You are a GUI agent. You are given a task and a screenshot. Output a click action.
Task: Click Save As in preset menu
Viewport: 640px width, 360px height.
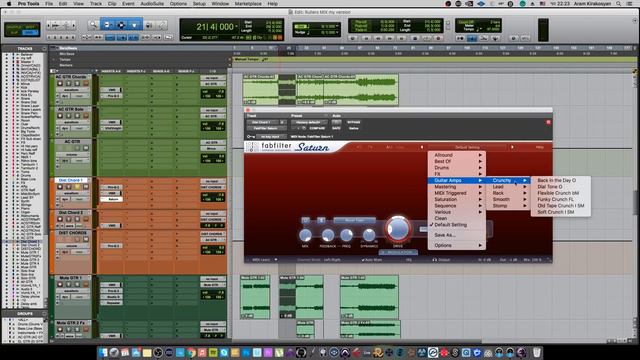coord(457,235)
